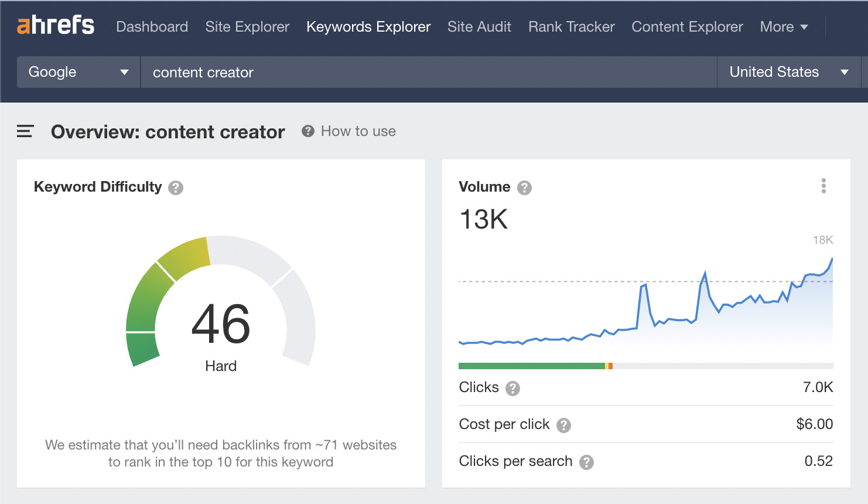
Task: Open the hamburger menu beside Overview
Action: pos(25,131)
